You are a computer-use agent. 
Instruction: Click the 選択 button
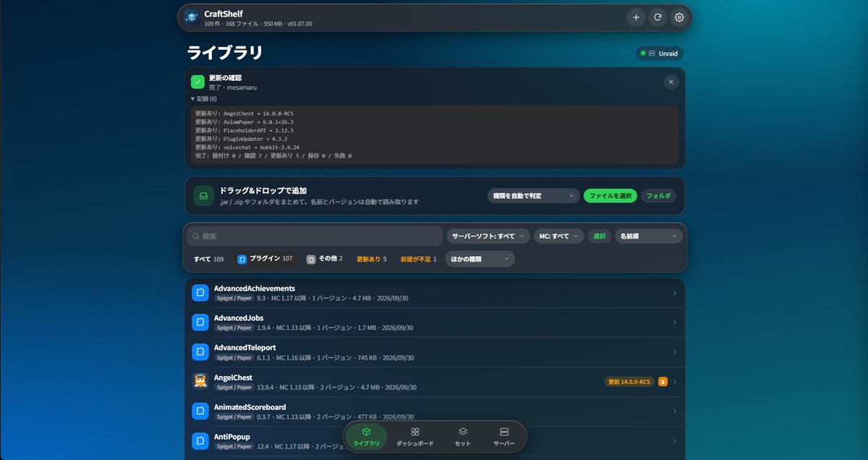click(x=600, y=236)
